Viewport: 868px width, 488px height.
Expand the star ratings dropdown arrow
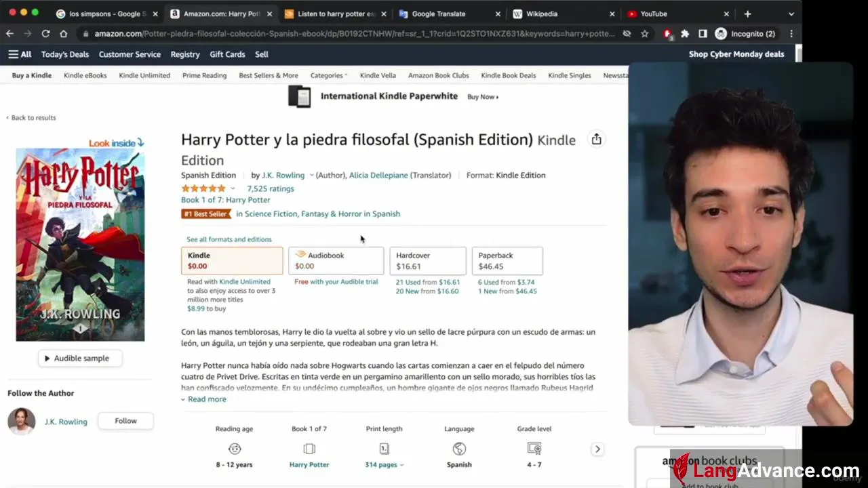[233, 188]
